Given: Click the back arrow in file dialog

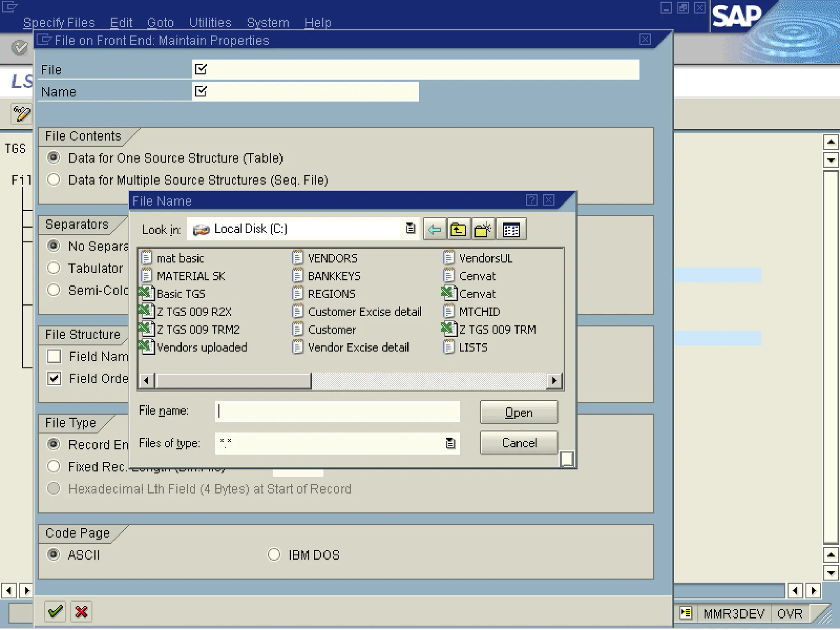Looking at the screenshot, I should coord(434,229).
